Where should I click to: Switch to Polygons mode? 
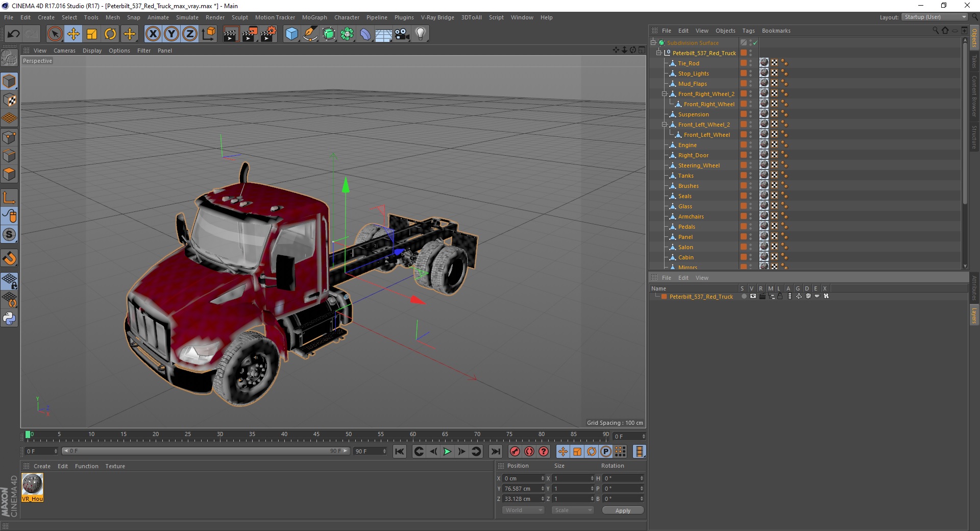9,174
